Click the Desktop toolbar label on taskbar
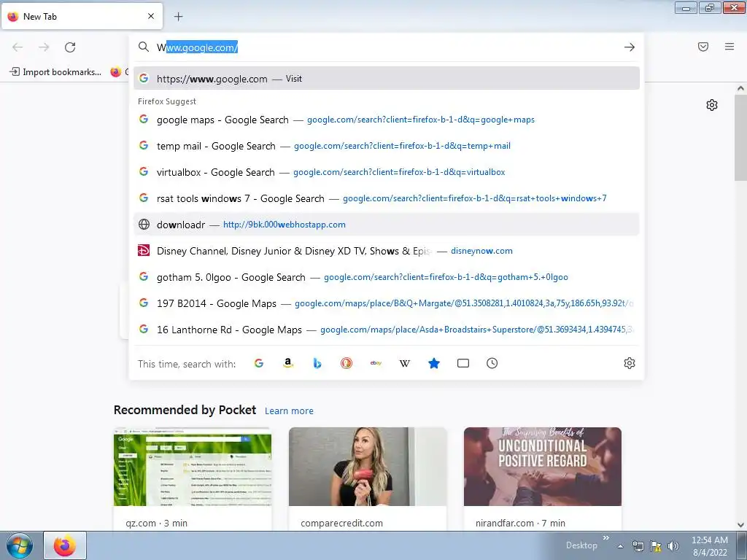 [x=581, y=545]
